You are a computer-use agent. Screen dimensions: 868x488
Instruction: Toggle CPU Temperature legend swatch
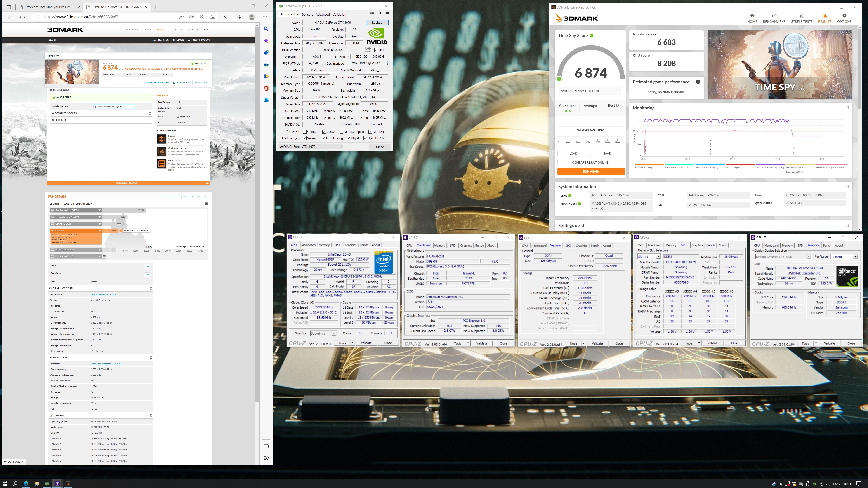coord(679,165)
